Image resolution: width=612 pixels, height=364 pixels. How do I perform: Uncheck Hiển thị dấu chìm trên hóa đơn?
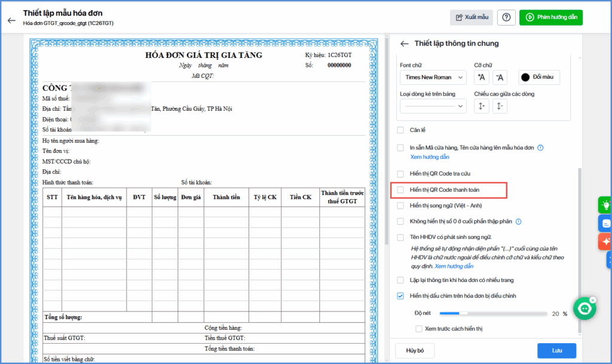point(401,296)
